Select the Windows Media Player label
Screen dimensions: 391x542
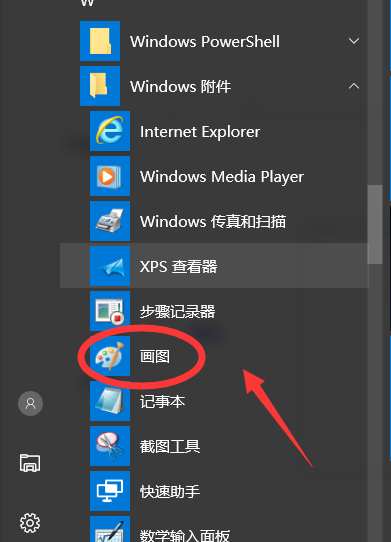tap(222, 177)
